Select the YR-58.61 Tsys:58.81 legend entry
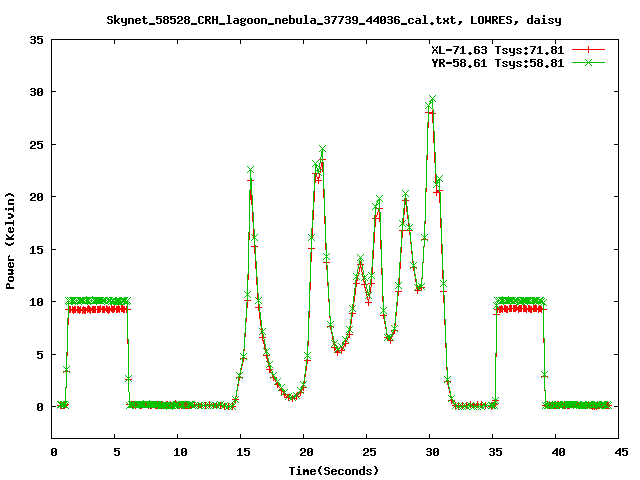The width and height of the screenshot is (640, 480). [x=498, y=63]
